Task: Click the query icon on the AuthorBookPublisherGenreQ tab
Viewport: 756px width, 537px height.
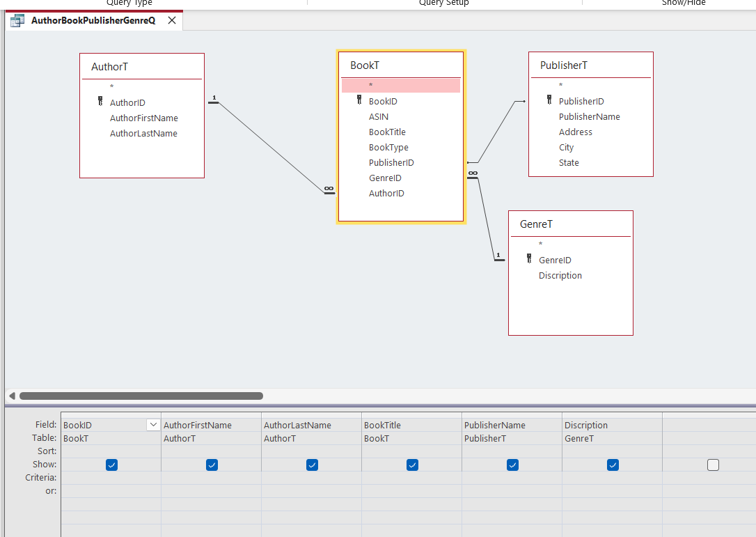Action: pyautogui.click(x=17, y=20)
